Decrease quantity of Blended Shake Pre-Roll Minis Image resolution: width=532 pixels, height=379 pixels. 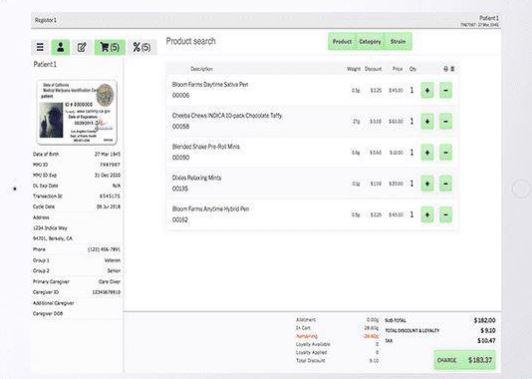[x=445, y=152]
